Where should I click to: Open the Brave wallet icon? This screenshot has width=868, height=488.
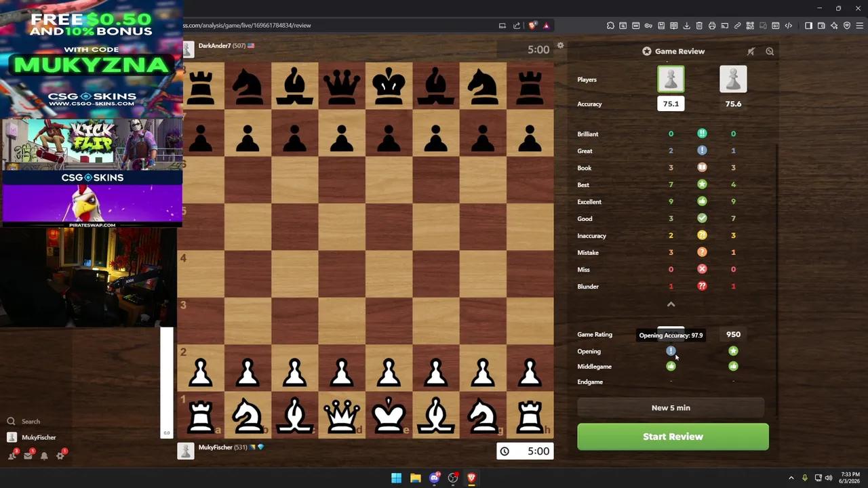821,26
